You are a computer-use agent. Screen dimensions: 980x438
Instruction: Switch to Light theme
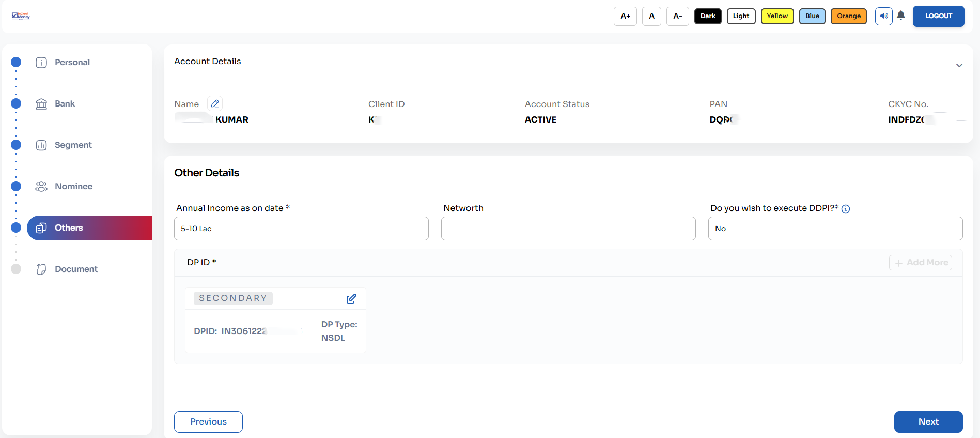741,16
